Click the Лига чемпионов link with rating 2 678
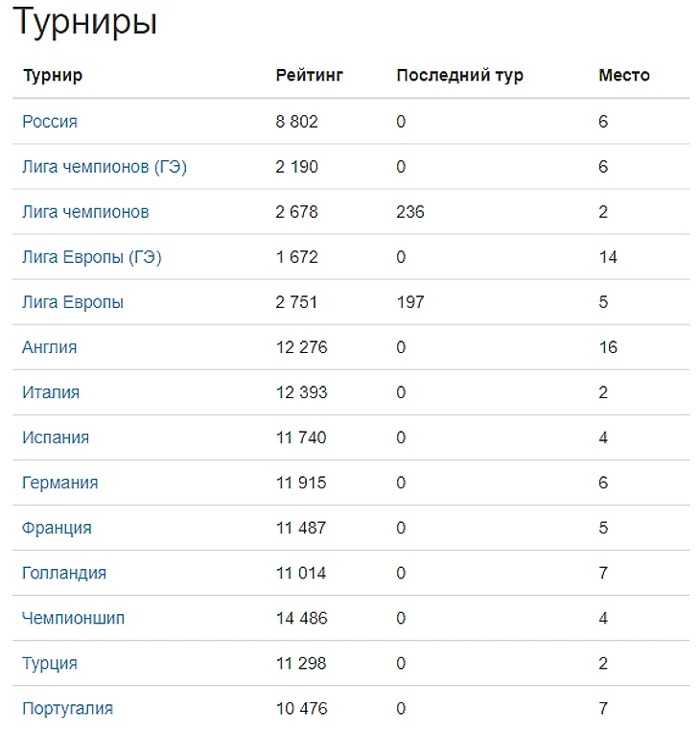The width and height of the screenshot is (700, 733). point(85,212)
